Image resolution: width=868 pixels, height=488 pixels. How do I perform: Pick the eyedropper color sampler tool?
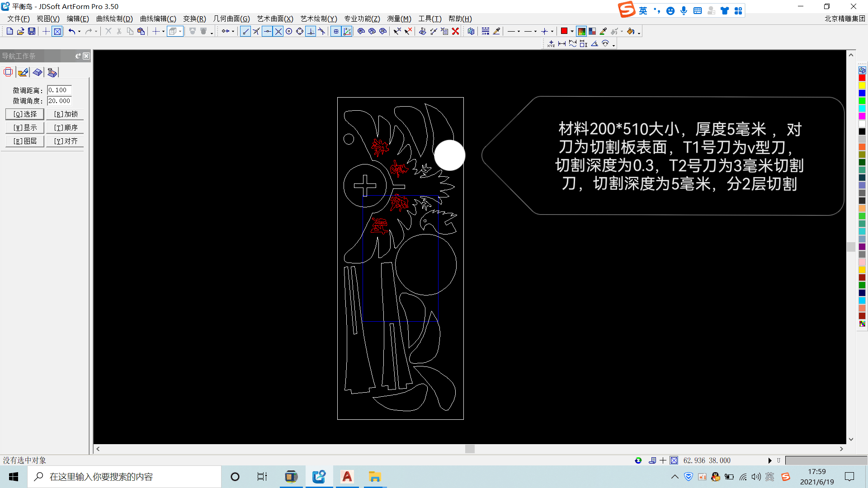pos(603,31)
